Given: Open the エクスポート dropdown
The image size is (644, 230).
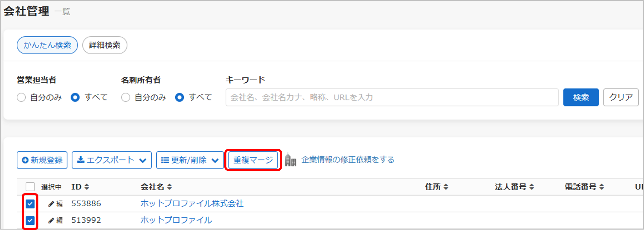Looking at the screenshot, I should [112, 160].
